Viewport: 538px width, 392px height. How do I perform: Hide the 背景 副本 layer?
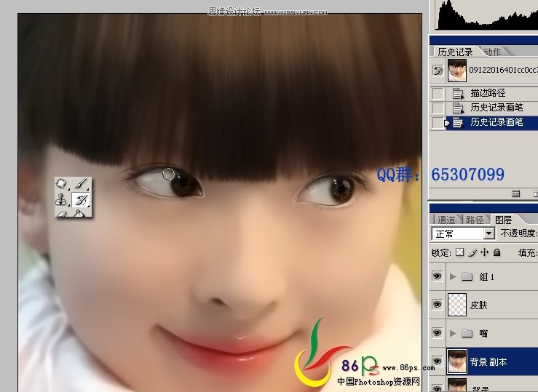tap(437, 361)
